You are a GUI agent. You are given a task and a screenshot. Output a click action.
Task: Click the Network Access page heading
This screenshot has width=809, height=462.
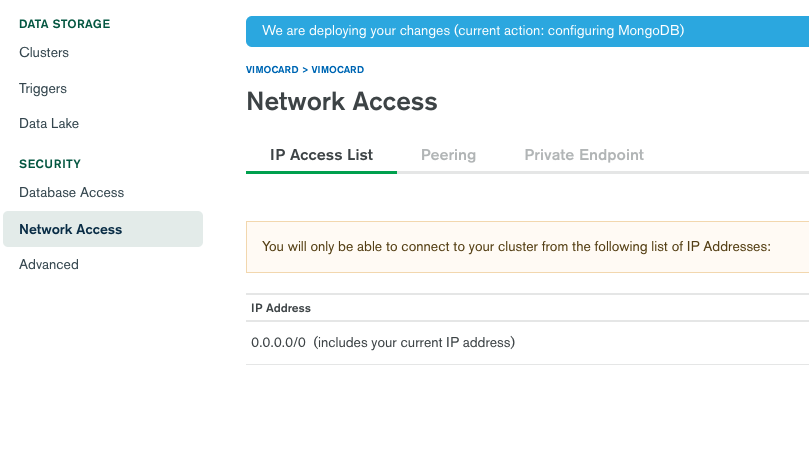(x=342, y=101)
